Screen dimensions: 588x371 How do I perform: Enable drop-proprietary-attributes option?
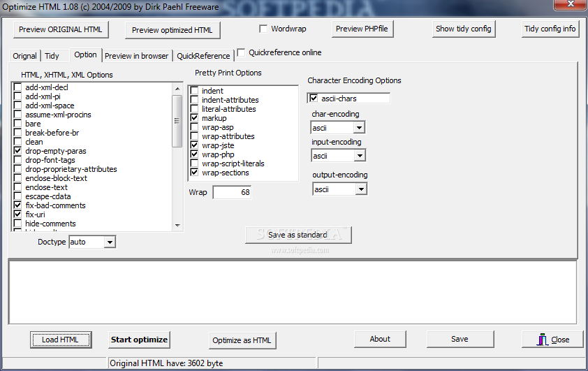tap(17, 169)
